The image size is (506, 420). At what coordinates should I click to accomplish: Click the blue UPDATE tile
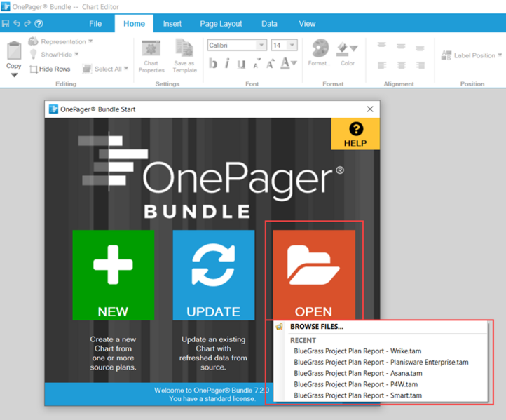213,275
